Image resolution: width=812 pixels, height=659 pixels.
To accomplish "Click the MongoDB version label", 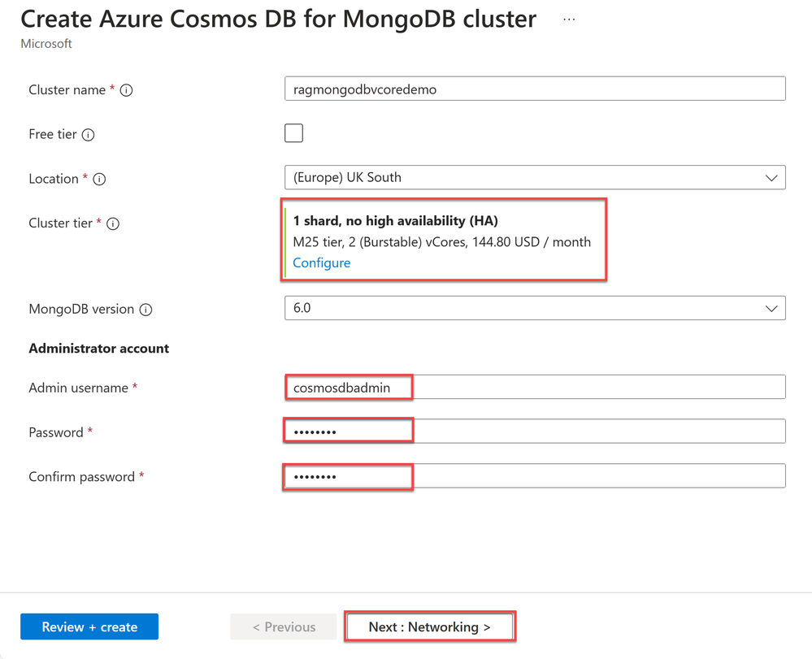I will point(81,309).
